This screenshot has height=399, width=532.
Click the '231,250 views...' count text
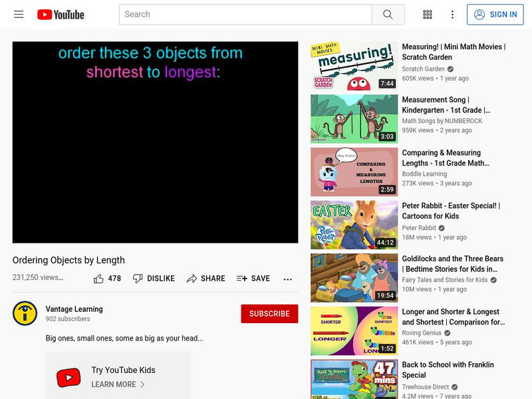[x=38, y=277]
